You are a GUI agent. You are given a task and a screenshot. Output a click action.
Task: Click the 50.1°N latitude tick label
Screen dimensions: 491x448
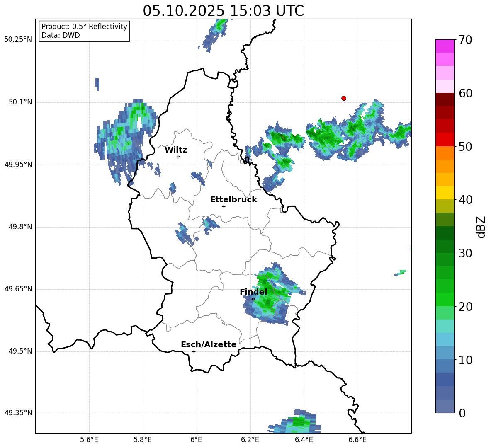[x=20, y=102]
